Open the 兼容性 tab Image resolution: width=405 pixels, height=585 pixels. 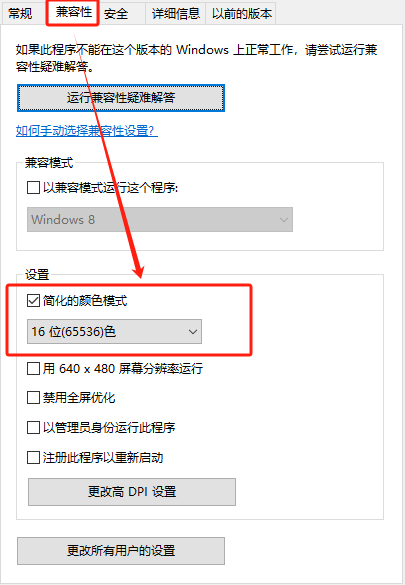(73, 12)
